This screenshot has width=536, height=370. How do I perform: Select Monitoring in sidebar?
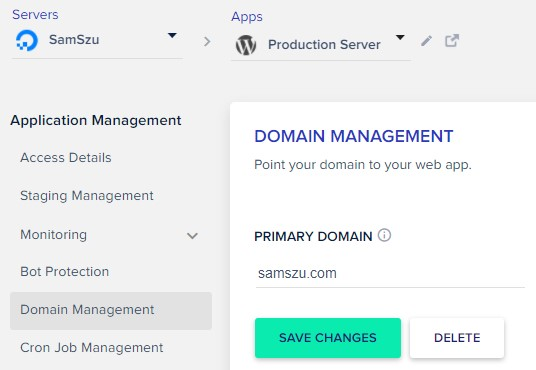[x=53, y=235]
